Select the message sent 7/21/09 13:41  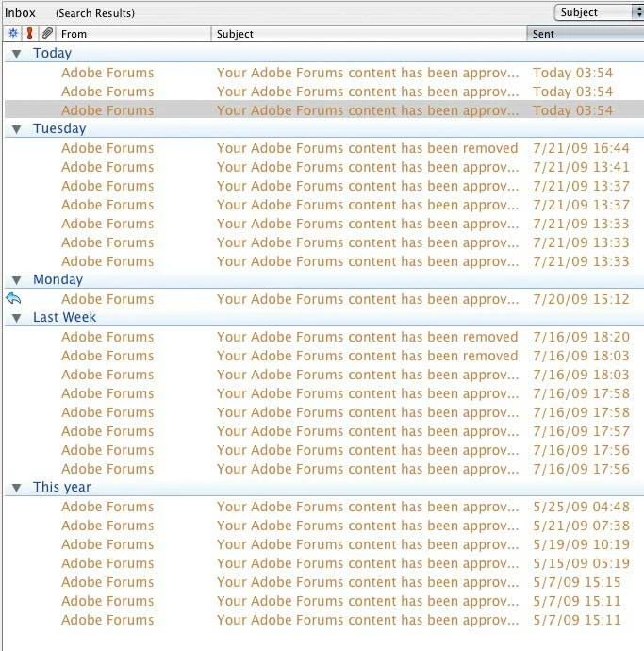(324, 167)
